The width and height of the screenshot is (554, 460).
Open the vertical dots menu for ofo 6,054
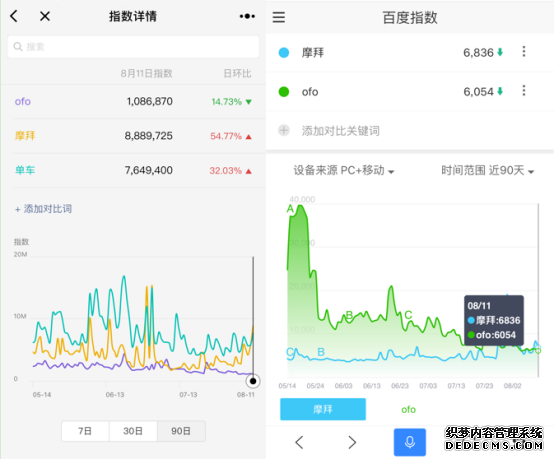coord(524,91)
